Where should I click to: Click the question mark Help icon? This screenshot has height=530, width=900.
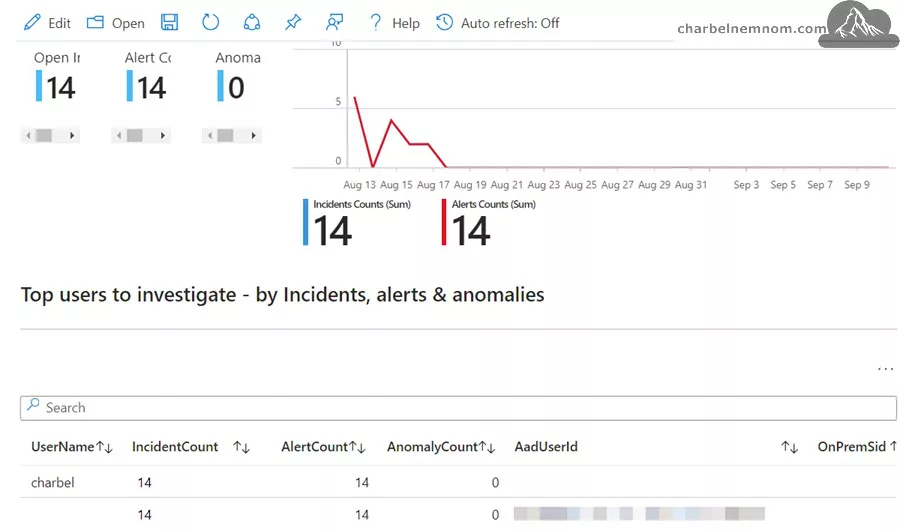[x=375, y=22]
